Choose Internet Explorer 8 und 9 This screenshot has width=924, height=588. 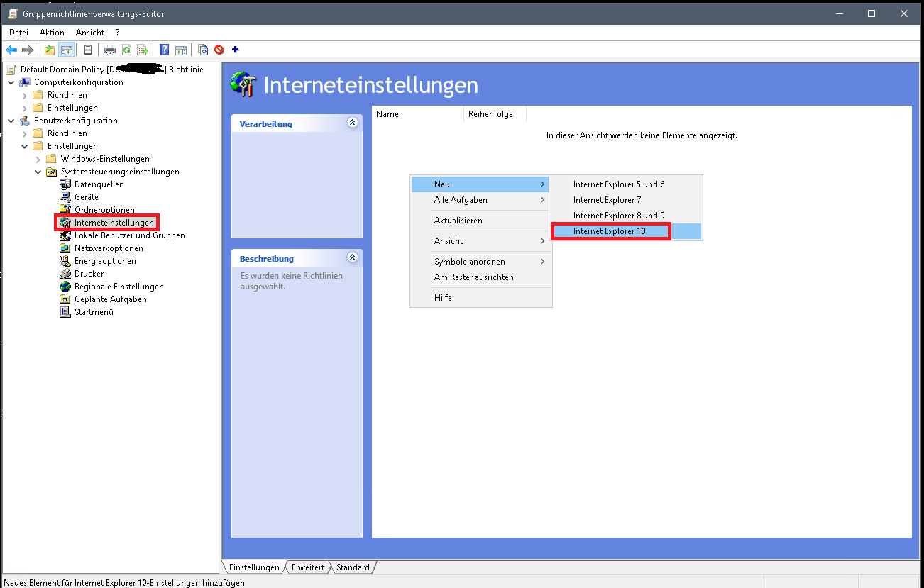pyautogui.click(x=627, y=216)
